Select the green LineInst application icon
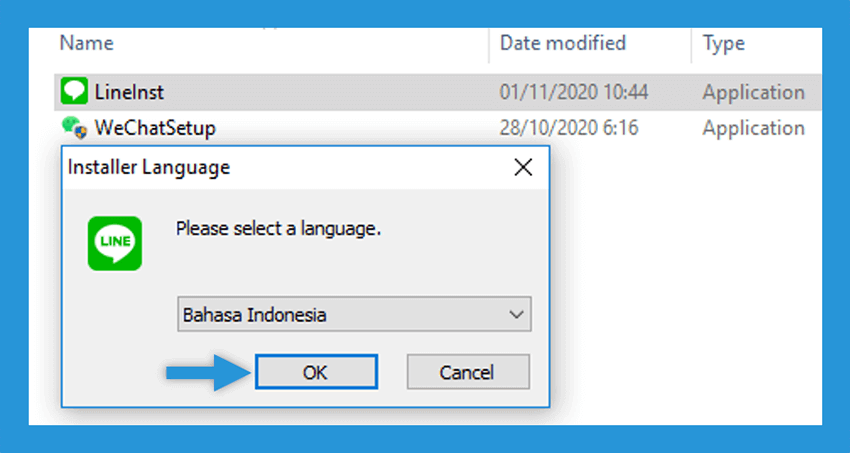 pyautogui.click(x=74, y=91)
